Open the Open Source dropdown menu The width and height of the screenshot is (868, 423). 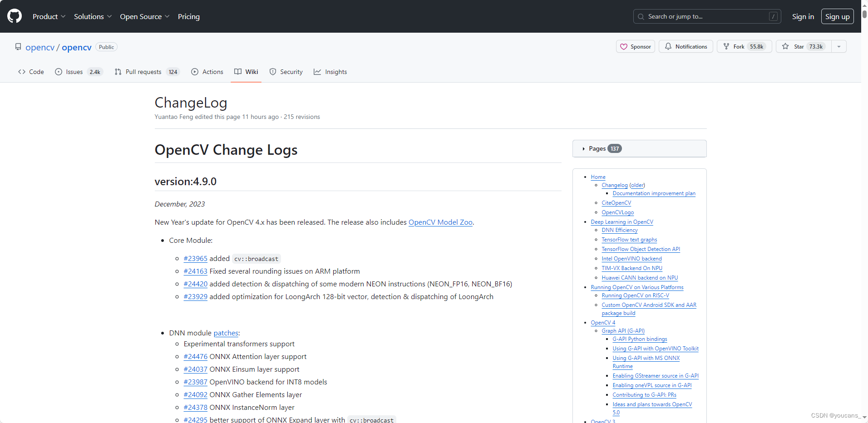point(145,16)
